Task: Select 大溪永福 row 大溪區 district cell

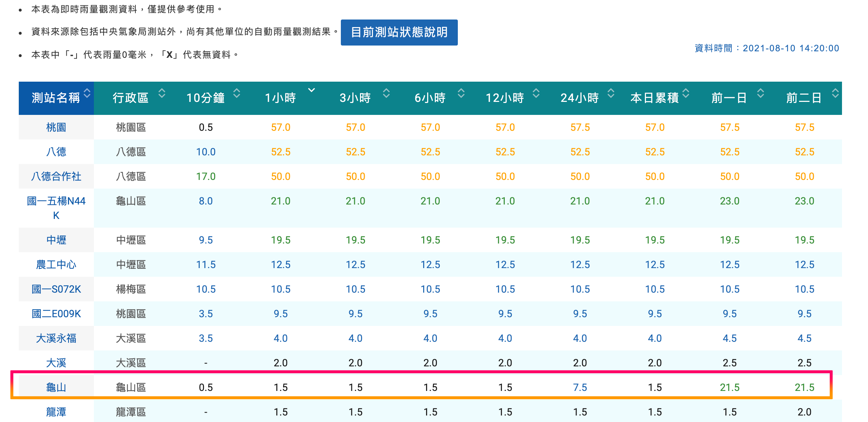Action: click(131, 338)
